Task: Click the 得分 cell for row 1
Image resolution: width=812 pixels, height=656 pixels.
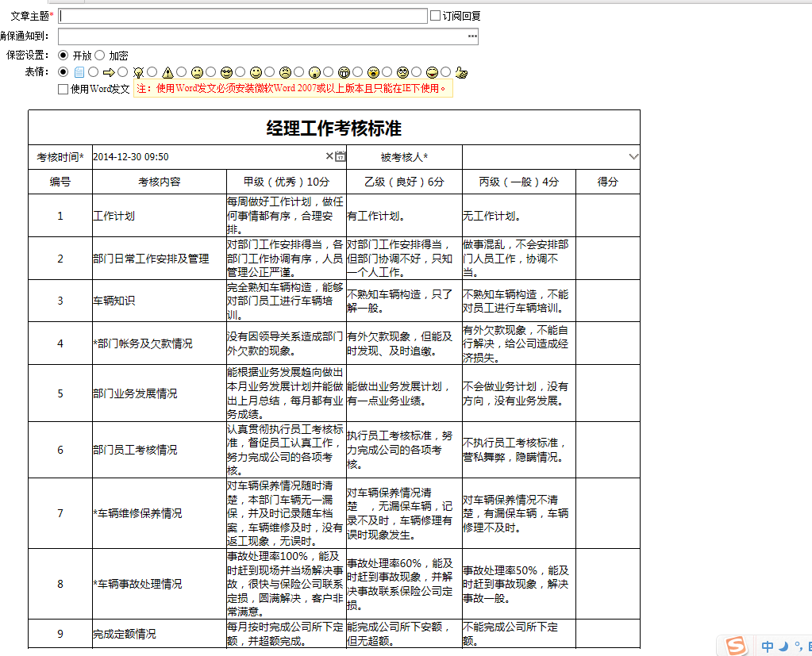Action: 608,216
